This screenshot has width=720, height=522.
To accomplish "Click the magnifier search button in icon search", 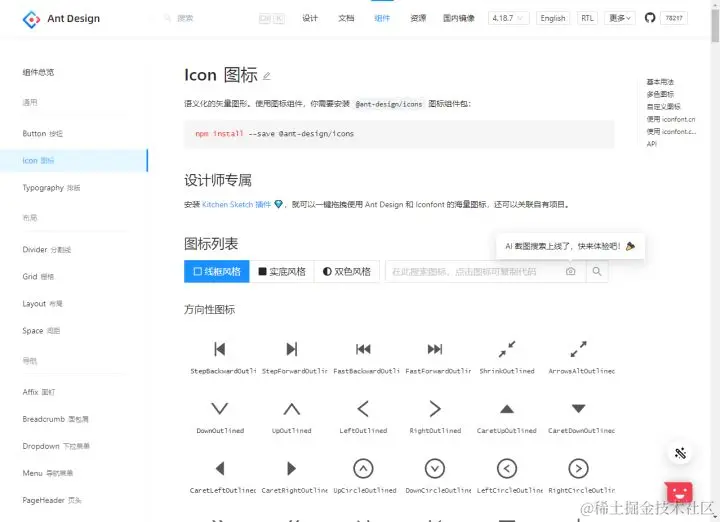I will pos(597,271).
